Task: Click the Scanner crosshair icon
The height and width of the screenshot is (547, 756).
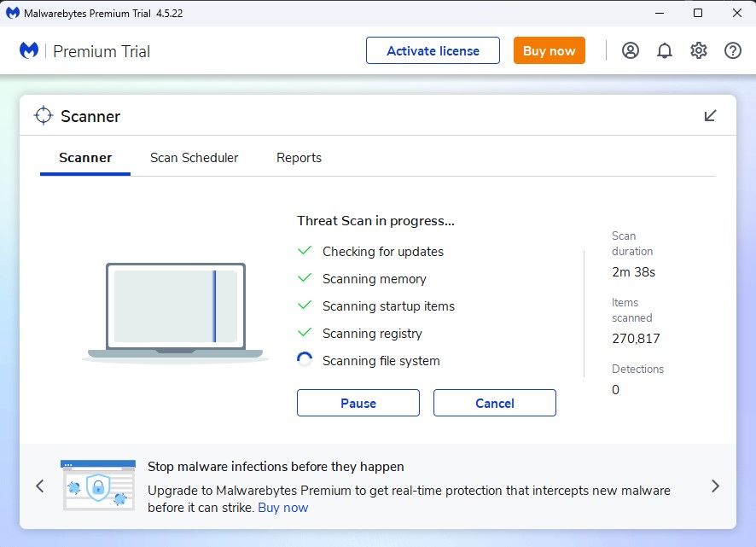Action: [44, 116]
